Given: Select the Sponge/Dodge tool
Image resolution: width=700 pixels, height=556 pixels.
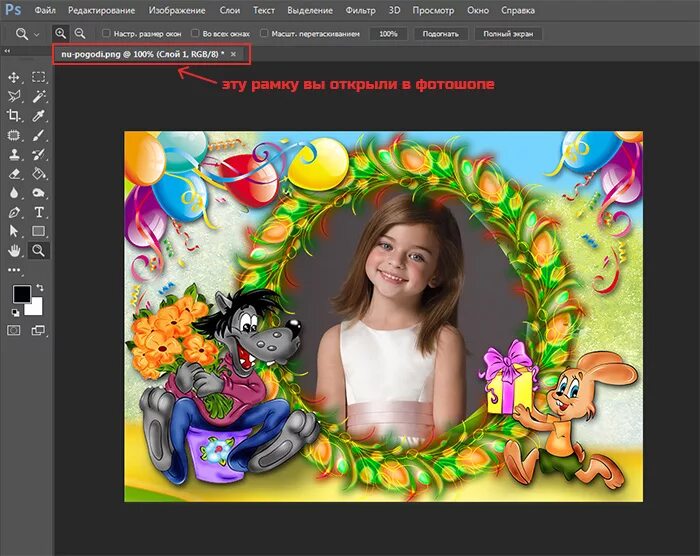Looking at the screenshot, I should tap(38, 193).
